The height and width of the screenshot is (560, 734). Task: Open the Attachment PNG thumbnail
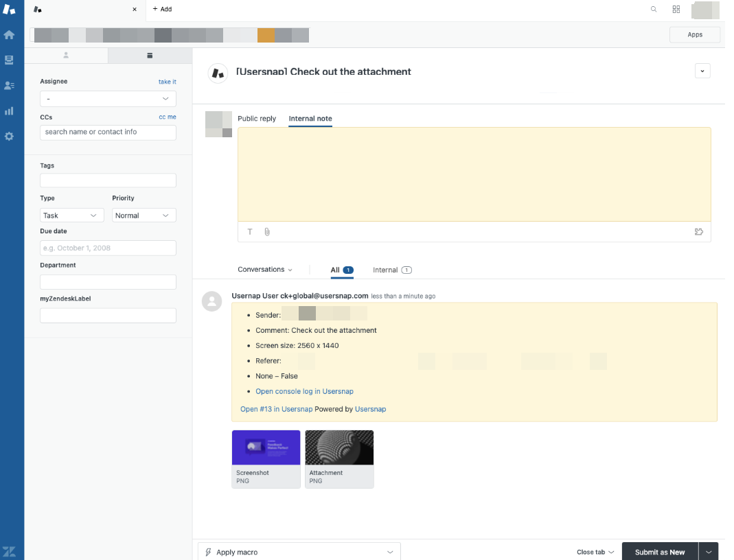pos(339,459)
